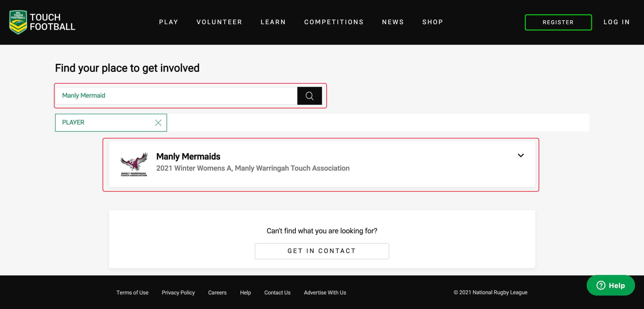Viewport: 644px width, 309px height.
Task: Open the green Help widget
Action: pos(611,285)
